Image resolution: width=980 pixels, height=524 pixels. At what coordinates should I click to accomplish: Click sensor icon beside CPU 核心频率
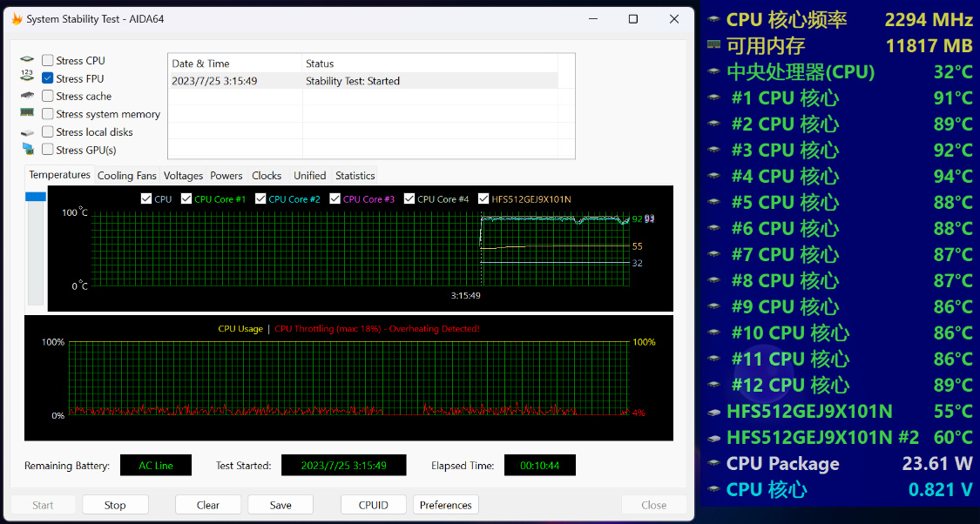[x=713, y=20]
